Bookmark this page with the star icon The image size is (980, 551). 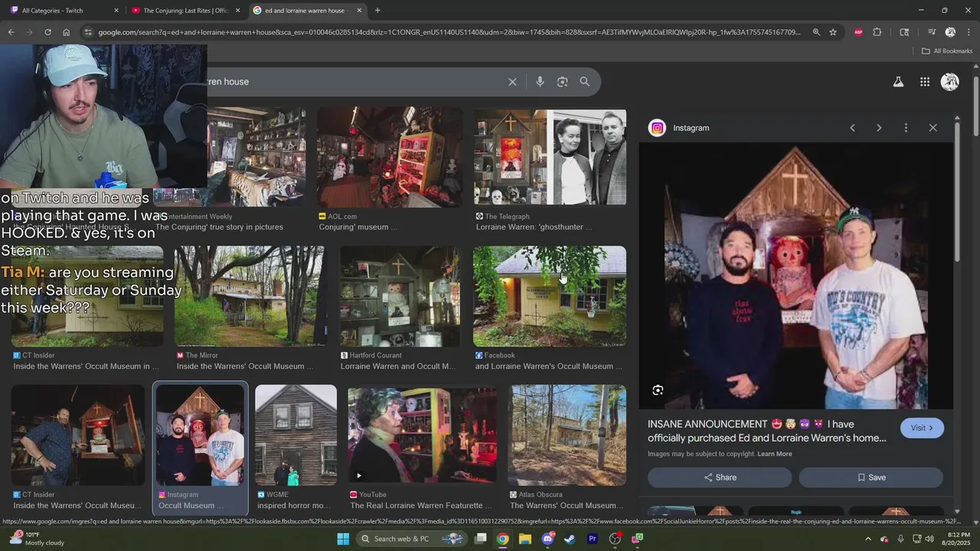833,32
